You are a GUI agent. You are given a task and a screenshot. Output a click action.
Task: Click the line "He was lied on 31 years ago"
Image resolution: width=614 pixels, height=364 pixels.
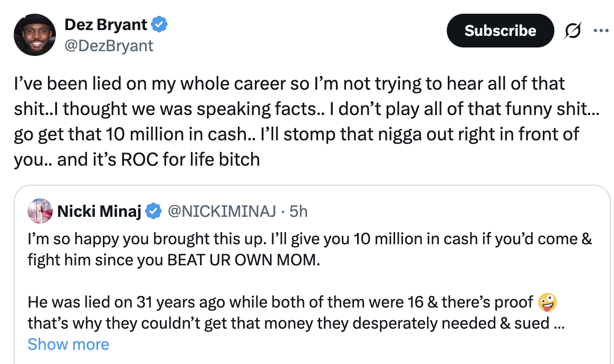tap(281, 302)
